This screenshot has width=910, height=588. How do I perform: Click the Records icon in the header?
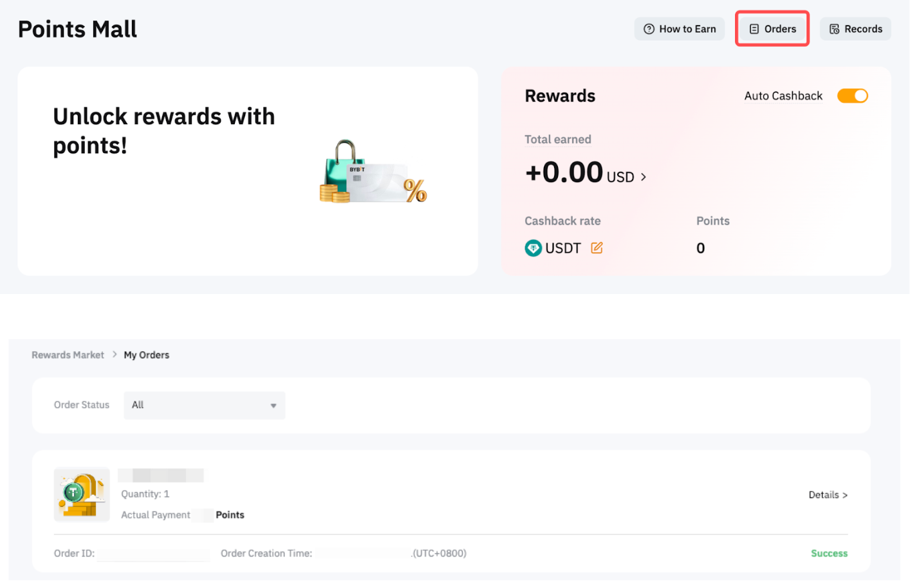pos(834,29)
